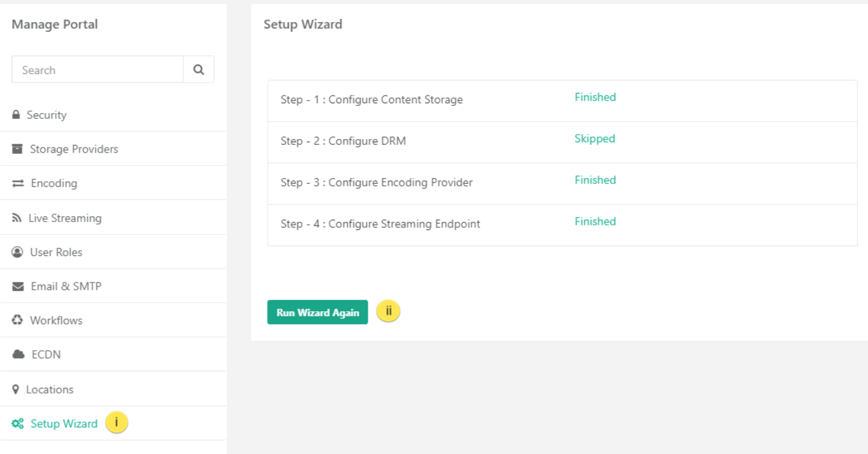This screenshot has height=454, width=868.
Task: Click the search magnifier icon button
Action: coord(199,69)
